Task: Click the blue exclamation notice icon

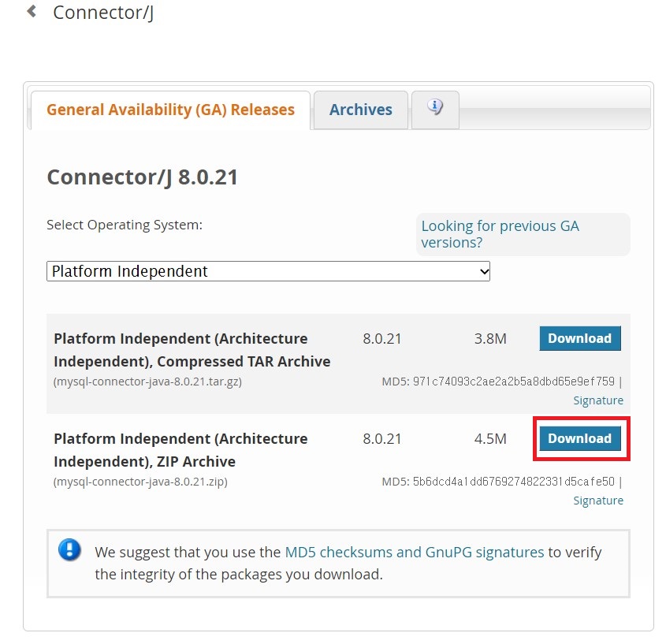Action: tap(69, 549)
